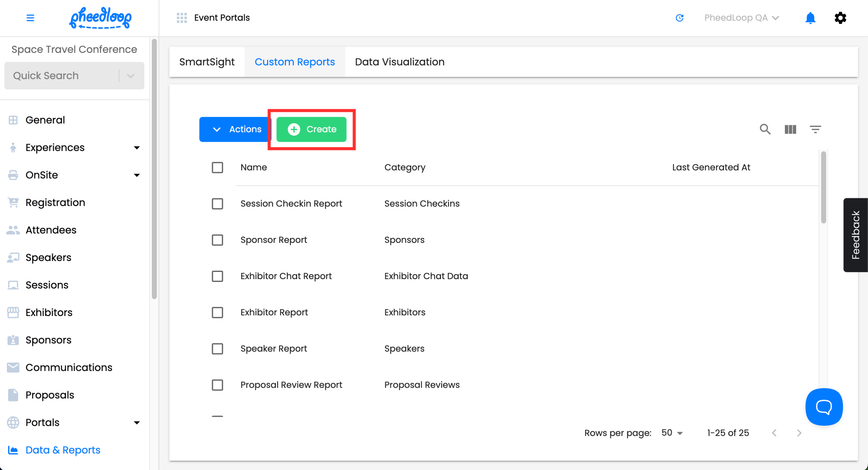Check the Sponsor Report row

[217, 240]
